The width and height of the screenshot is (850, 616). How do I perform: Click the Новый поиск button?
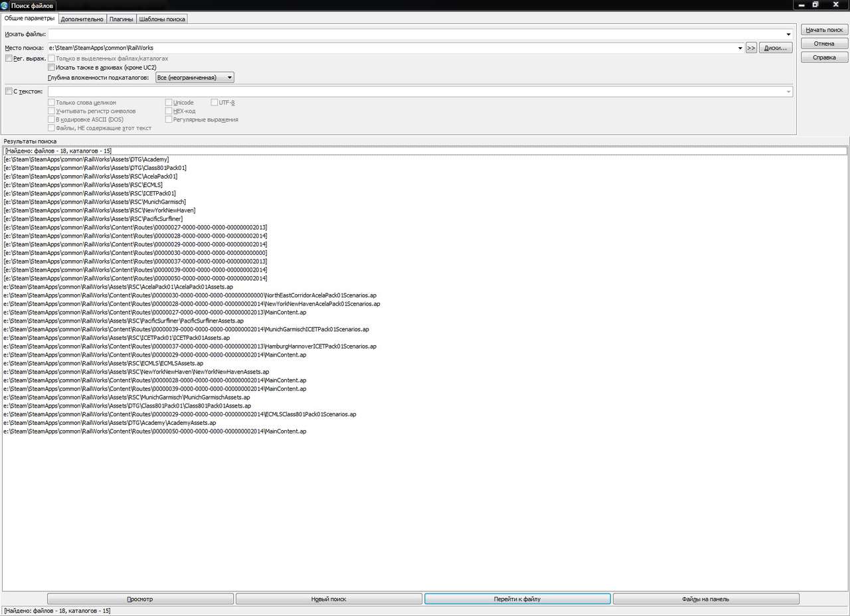coord(329,599)
